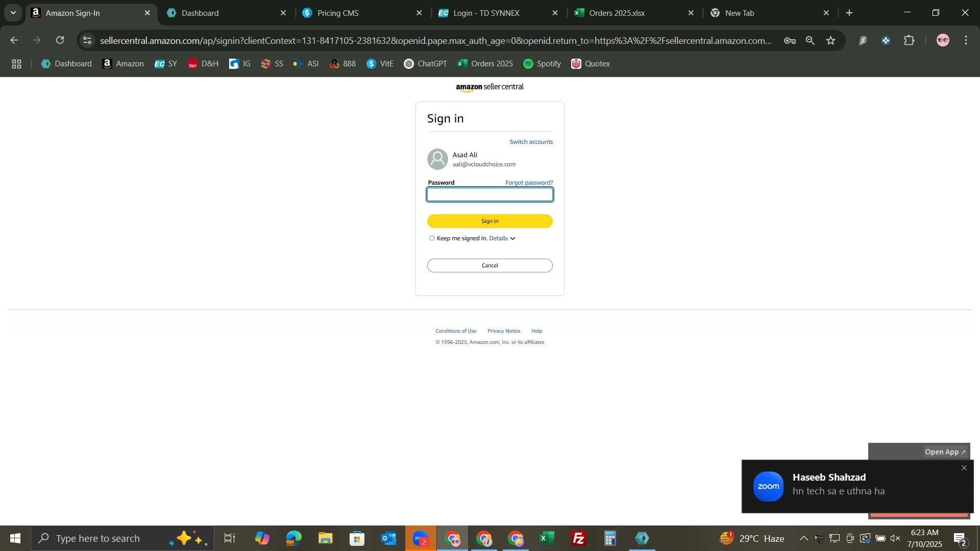Open the Orders 2025 bookmark
This screenshot has height=551, width=980.
[x=485, y=64]
